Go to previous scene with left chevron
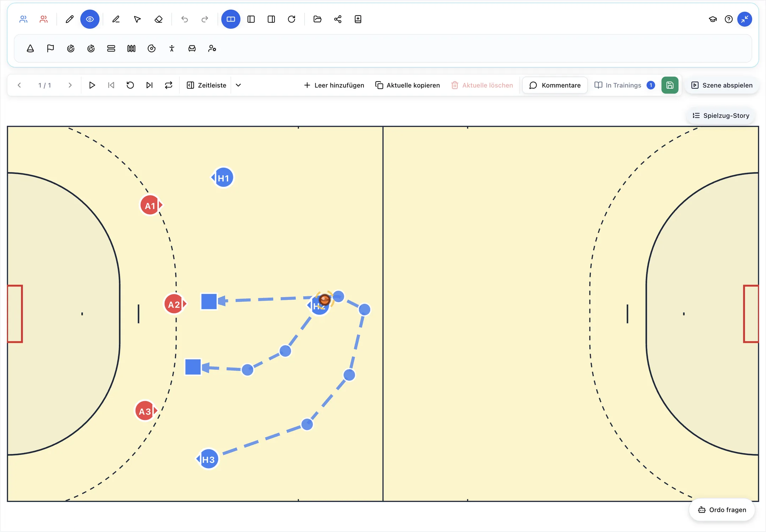766x532 pixels. tap(20, 85)
